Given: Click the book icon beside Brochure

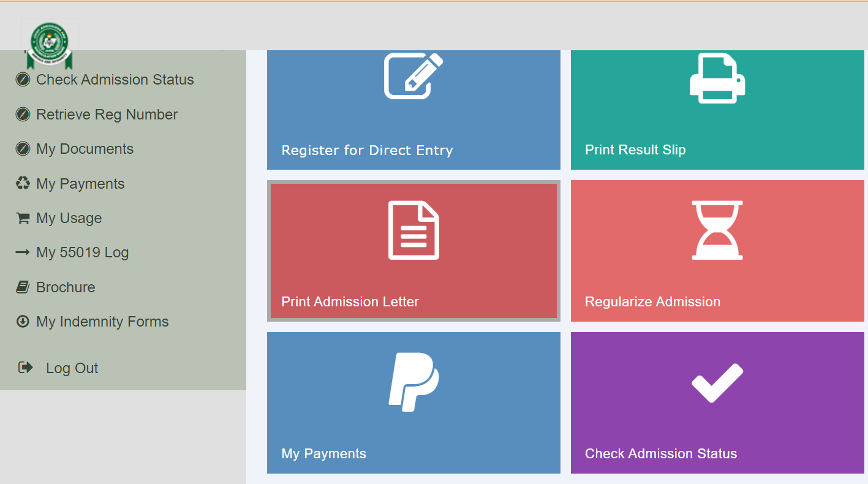Looking at the screenshot, I should [x=22, y=286].
